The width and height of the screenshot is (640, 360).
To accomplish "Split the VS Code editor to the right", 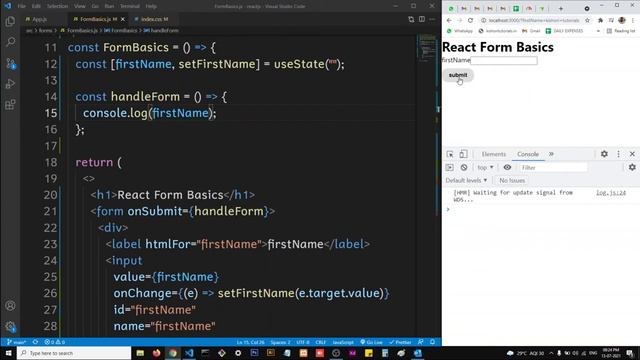I will coord(422,19).
